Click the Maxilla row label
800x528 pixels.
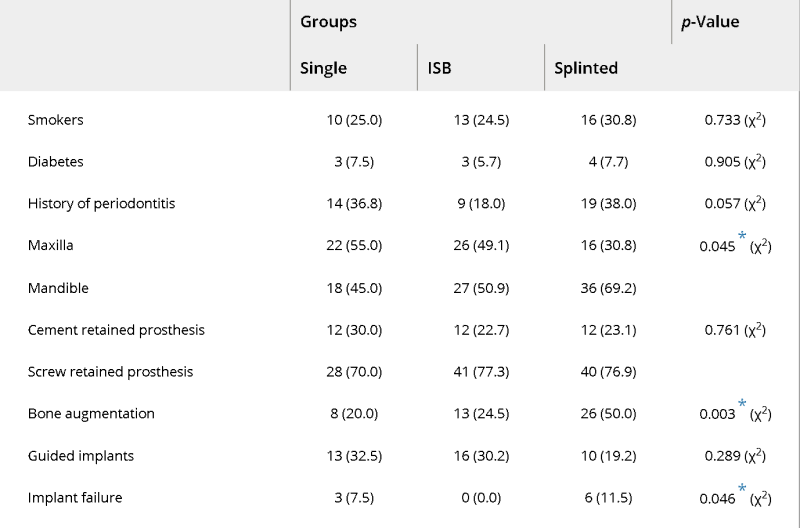point(50,245)
